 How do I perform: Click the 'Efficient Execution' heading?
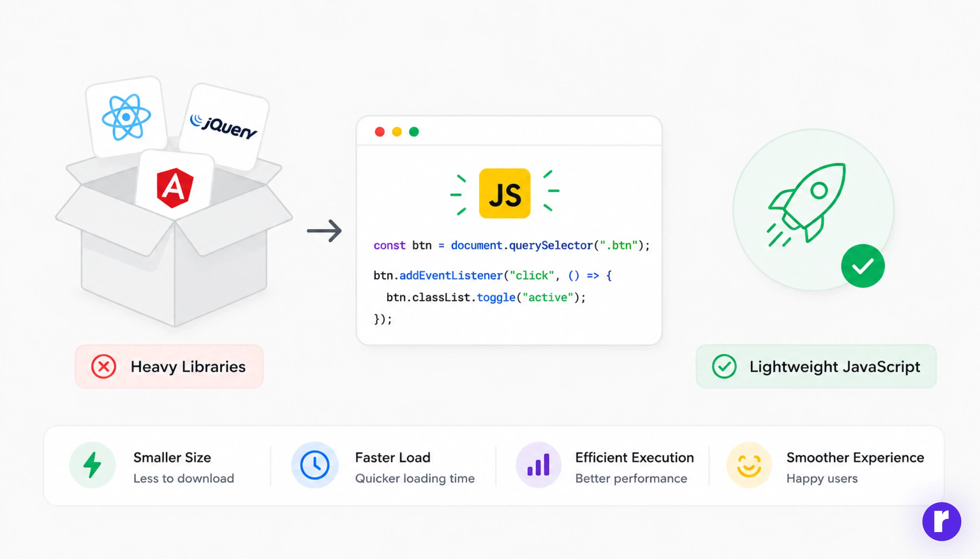(x=635, y=457)
